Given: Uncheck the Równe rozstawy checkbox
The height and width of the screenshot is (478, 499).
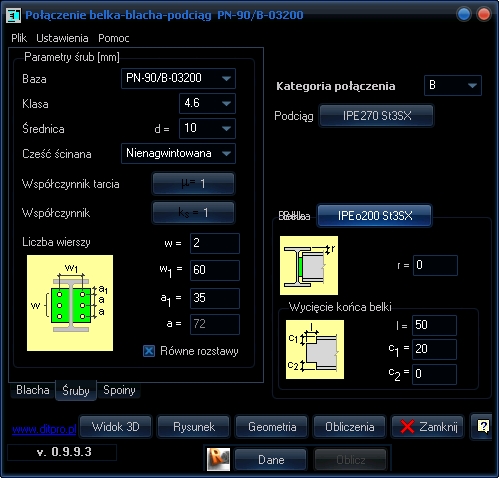Looking at the screenshot, I should pyautogui.click(x=149, y=351).
